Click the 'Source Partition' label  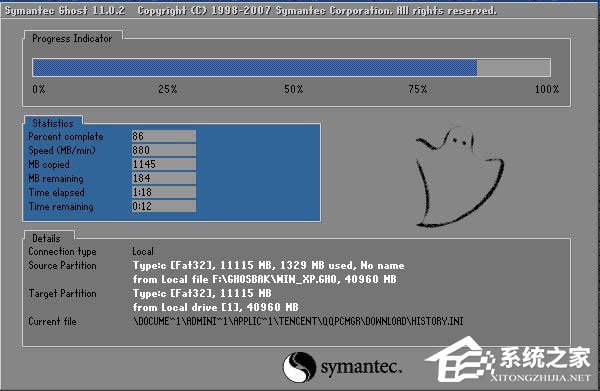click(62, 266)
